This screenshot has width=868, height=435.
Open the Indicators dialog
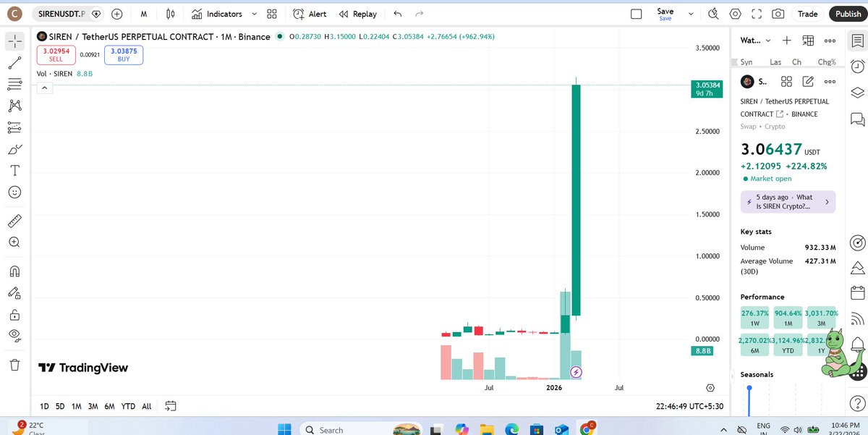(x=217, y=14)
